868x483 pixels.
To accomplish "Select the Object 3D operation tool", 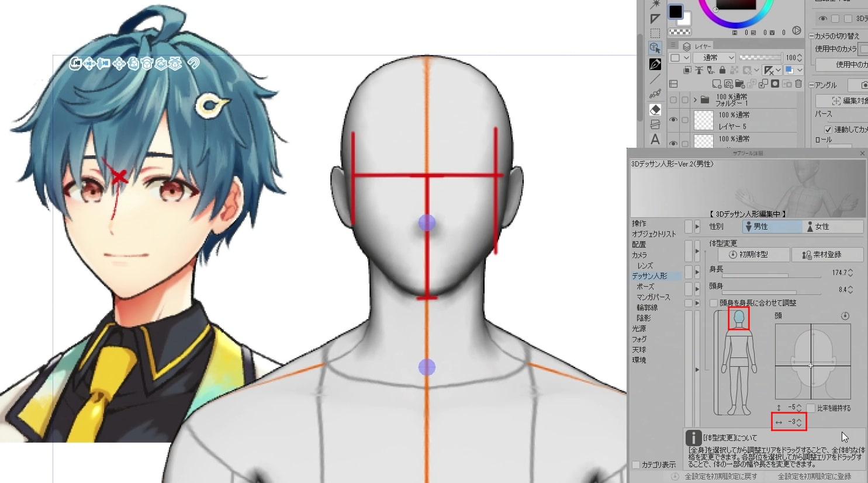I will tap(655, 48).
